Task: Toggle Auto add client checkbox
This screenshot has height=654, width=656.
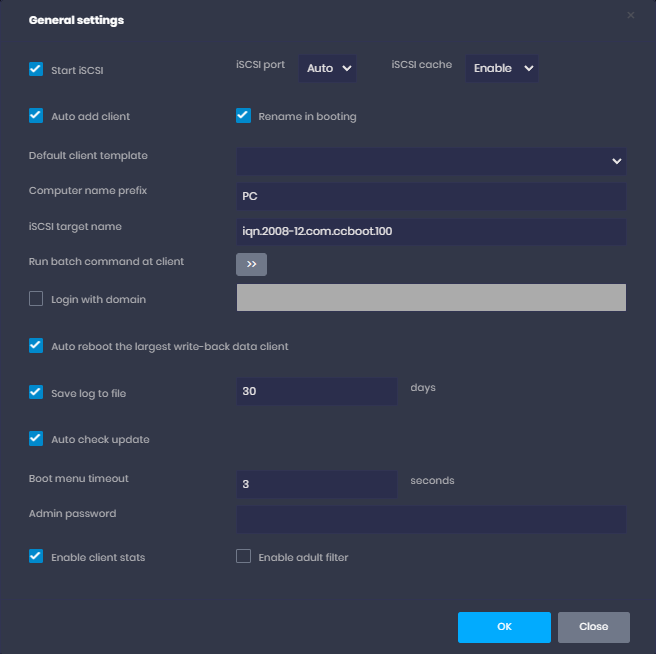Action: pos(36,116)
